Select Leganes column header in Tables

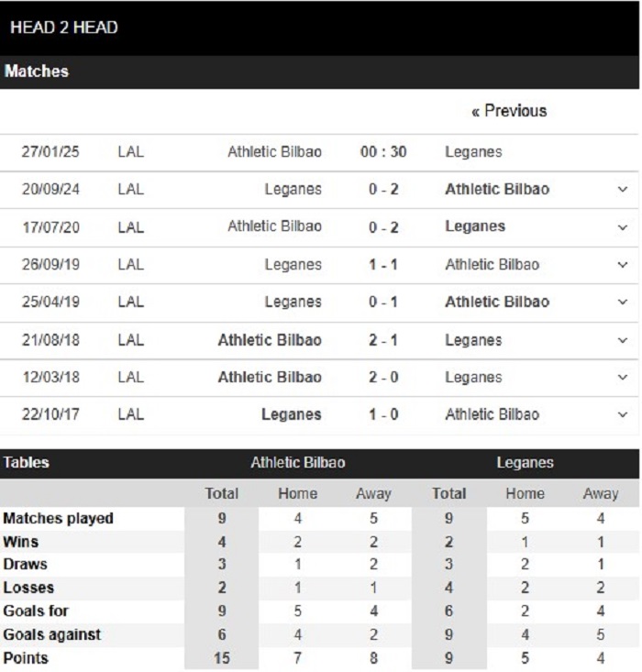pos(525,463)
